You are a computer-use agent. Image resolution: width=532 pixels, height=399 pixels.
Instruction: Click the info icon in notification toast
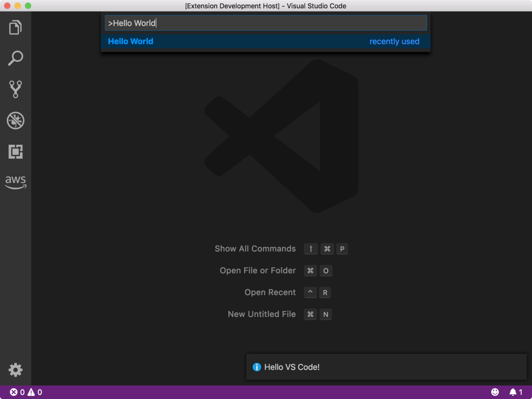coord(257,367)
